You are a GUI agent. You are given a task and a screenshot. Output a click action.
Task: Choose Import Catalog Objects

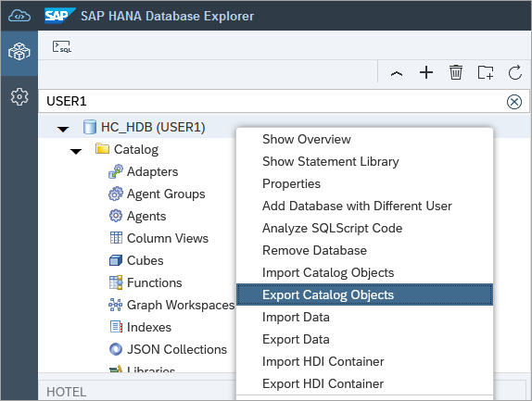365,272
